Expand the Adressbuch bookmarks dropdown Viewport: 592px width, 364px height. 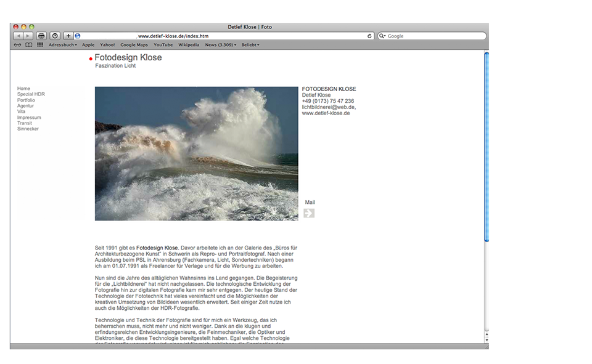pos(62,45)
